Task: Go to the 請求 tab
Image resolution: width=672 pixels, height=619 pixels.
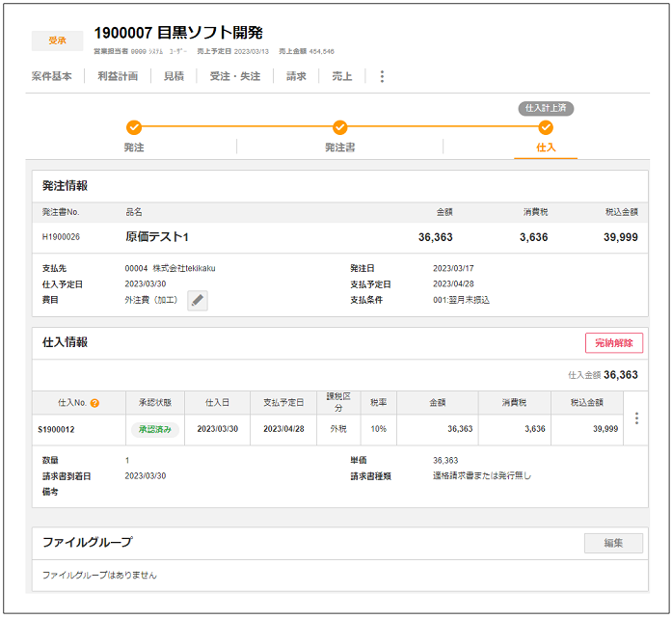Action: pos(296,76)
